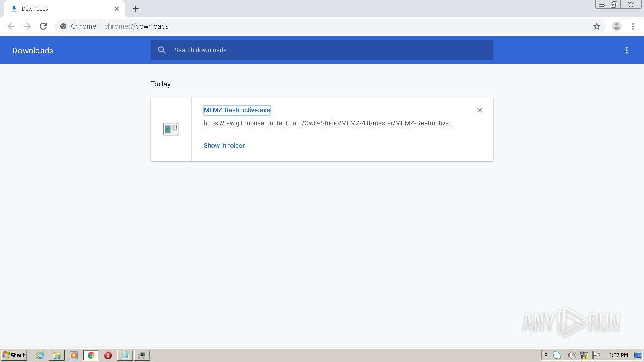Click the MEMZ-Destructive.exe file icon
This screenshot has height=362, width=644.
pos(171,129)
